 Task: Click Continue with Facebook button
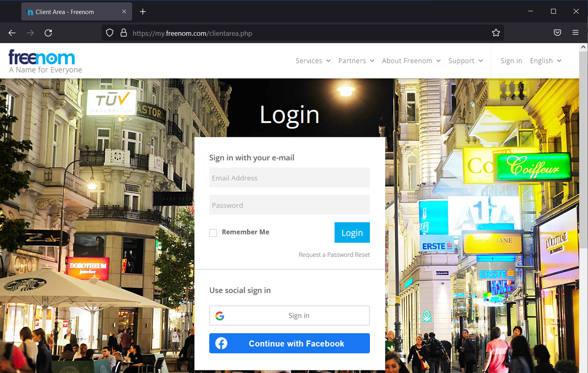pos(290,344)
